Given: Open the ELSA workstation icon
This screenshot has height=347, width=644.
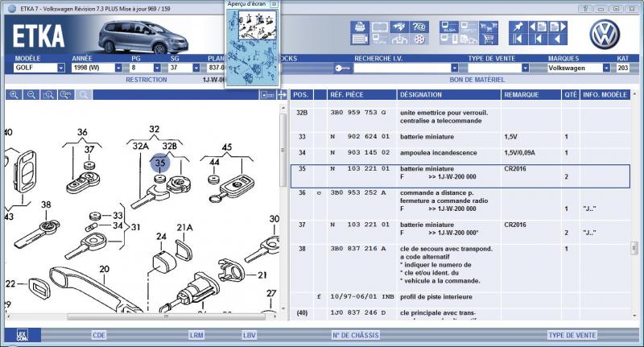Looking at the screenshot, I should [448, 27].
